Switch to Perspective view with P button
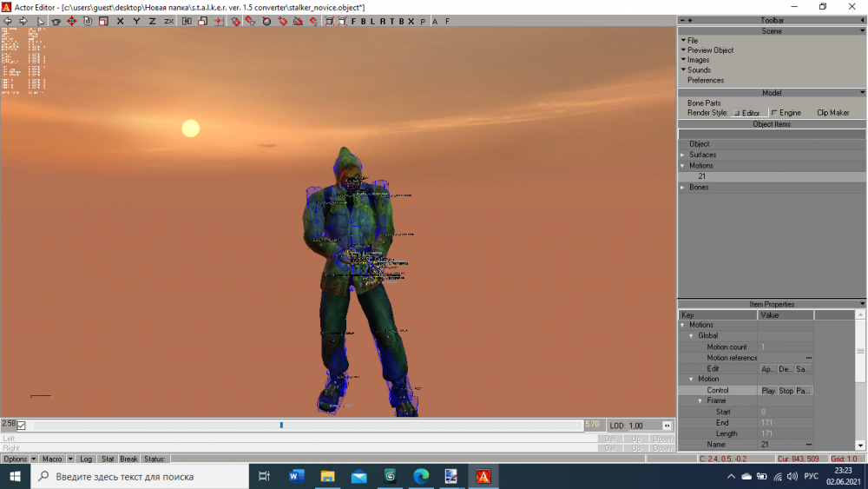Image resolution: width=868 pixels, height=489 pixels. coord(423,21)
